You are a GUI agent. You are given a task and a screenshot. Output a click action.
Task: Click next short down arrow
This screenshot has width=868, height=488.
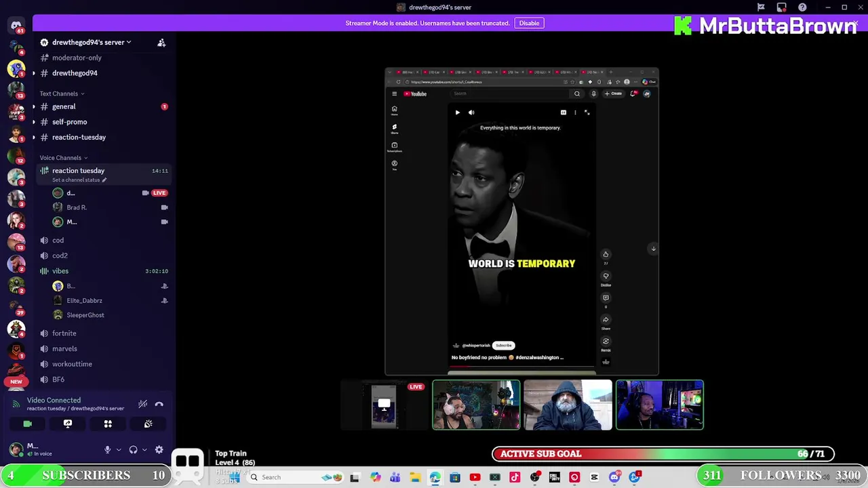pyautogui.click(x=653, y=249)
